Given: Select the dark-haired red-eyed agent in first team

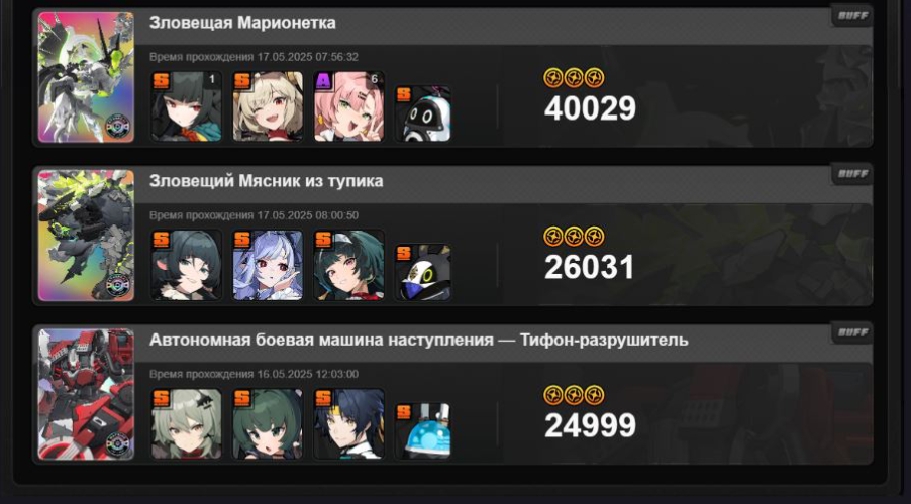Looking at the screenshot, I should (x=186, y=106).
